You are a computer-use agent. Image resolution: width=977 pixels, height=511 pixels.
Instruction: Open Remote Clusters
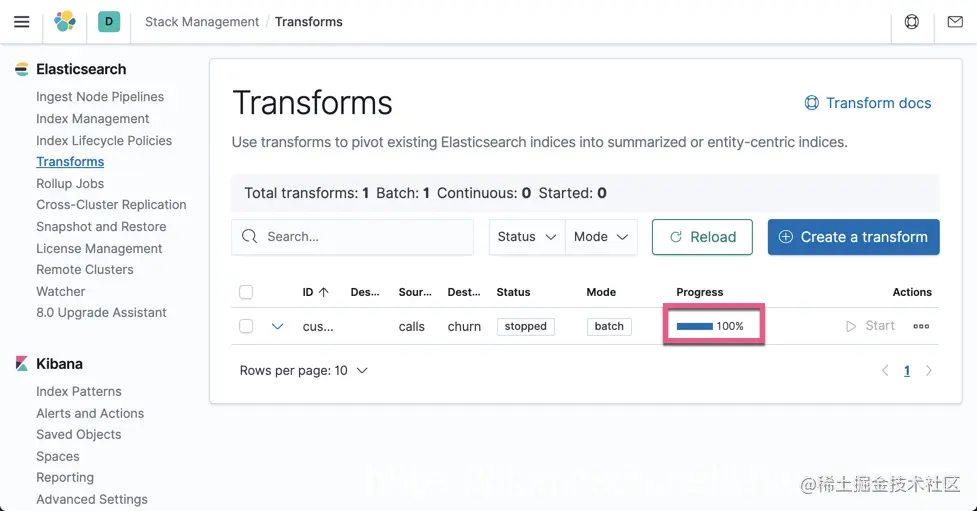tap(85, 269)
